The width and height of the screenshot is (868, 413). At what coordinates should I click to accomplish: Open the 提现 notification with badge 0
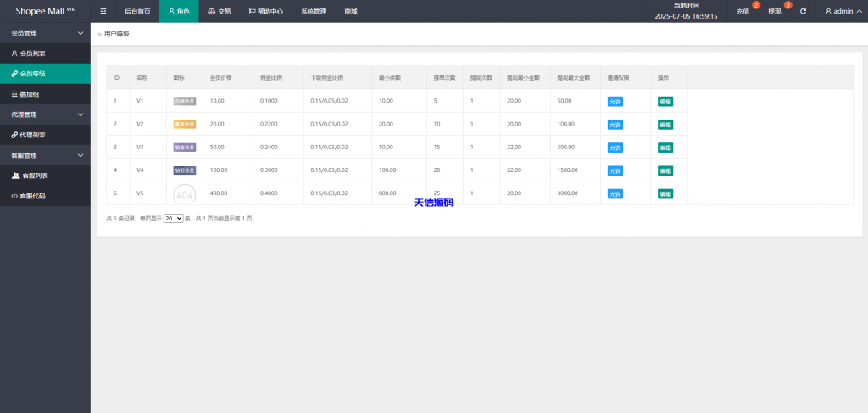(x=774, y=11)
